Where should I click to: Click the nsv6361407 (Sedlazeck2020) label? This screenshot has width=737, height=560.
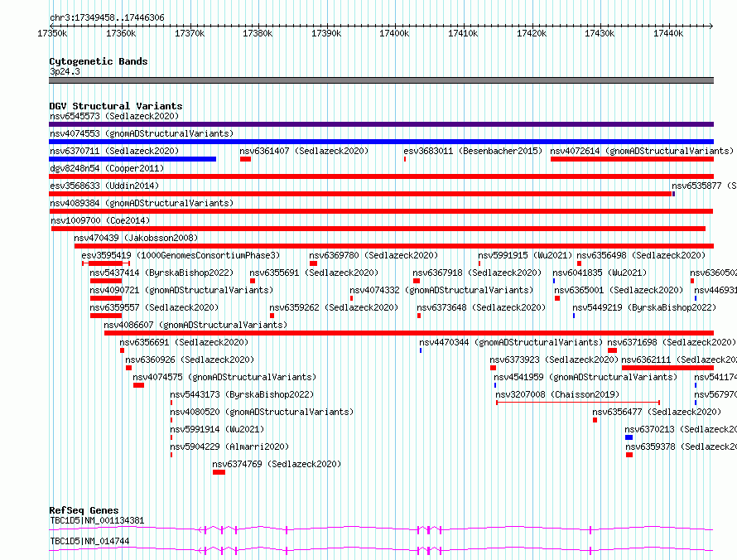[x=304, y=151]
